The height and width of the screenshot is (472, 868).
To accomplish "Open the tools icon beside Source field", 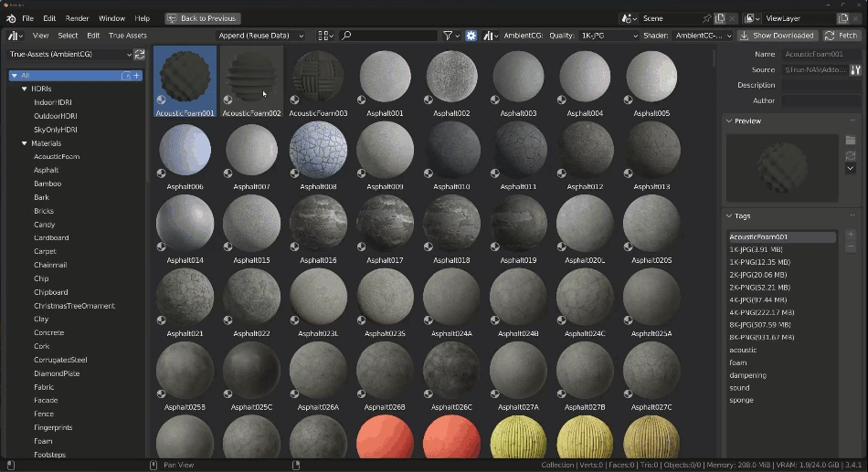I will point(855,69).
